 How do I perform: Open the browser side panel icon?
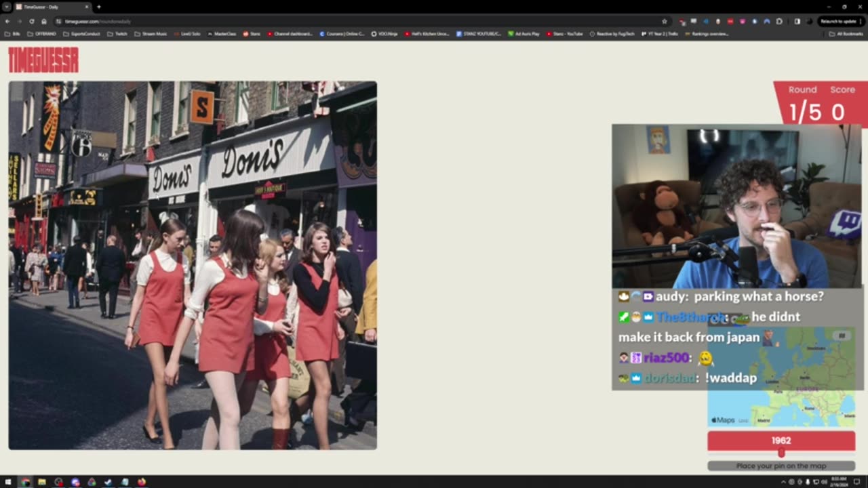pos(797,21)
